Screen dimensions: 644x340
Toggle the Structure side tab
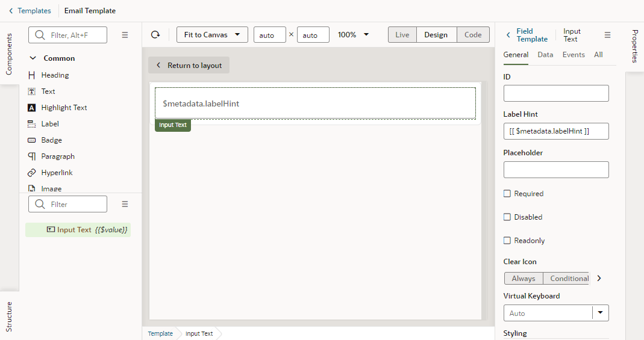click(x=9, y=316)
